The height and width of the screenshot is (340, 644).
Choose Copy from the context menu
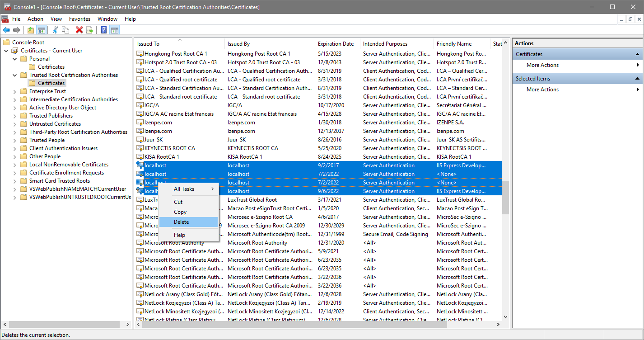point(189,212)
